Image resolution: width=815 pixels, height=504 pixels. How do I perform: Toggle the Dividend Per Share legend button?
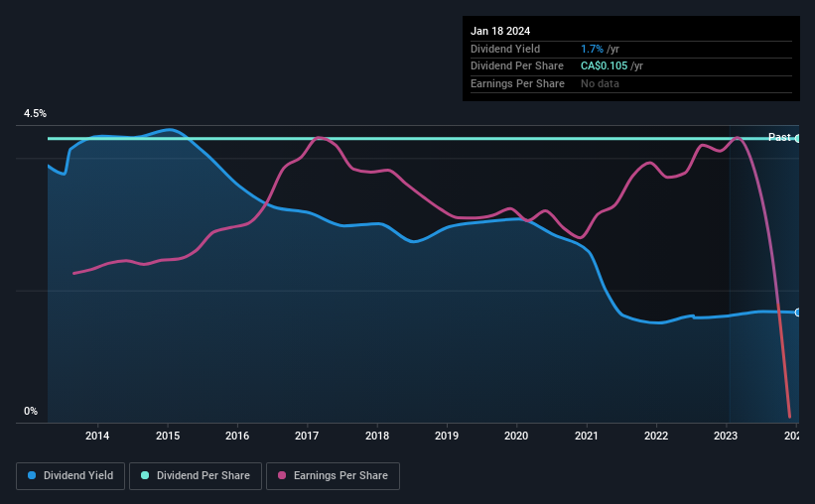[x=196, y=476]
